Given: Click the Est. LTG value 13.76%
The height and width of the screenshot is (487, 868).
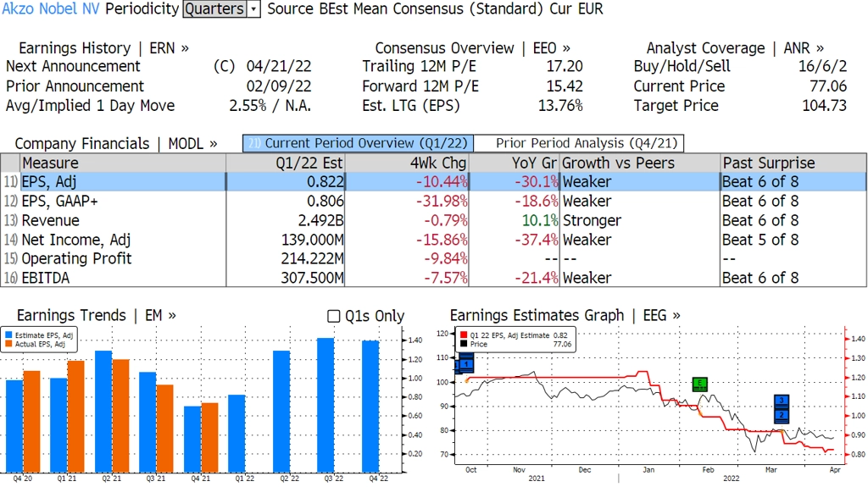Looking at the screenshot, I should pos(560,106).
